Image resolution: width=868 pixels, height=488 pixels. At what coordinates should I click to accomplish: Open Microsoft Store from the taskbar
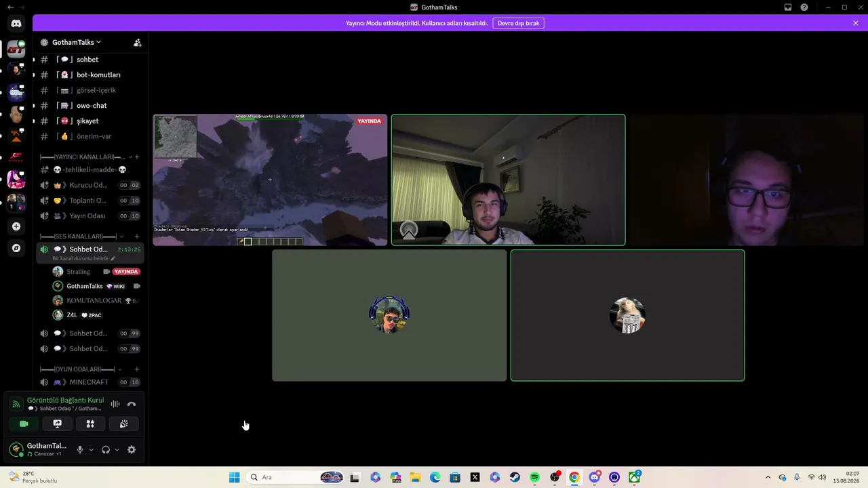tap(455, 477)
